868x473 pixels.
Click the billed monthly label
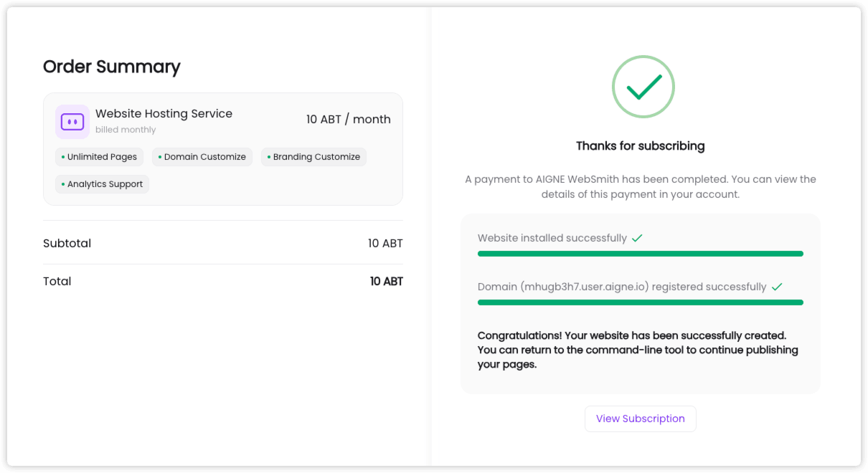(x=126, y=129)
